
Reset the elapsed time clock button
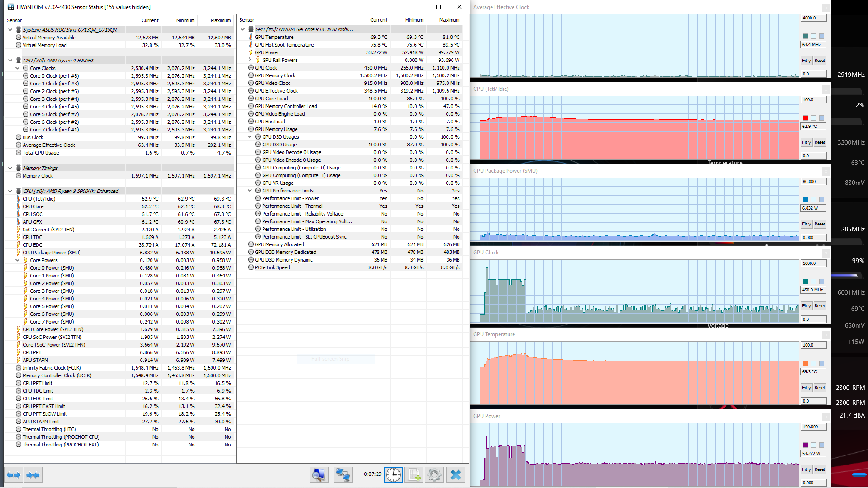(x=393, y=475)
